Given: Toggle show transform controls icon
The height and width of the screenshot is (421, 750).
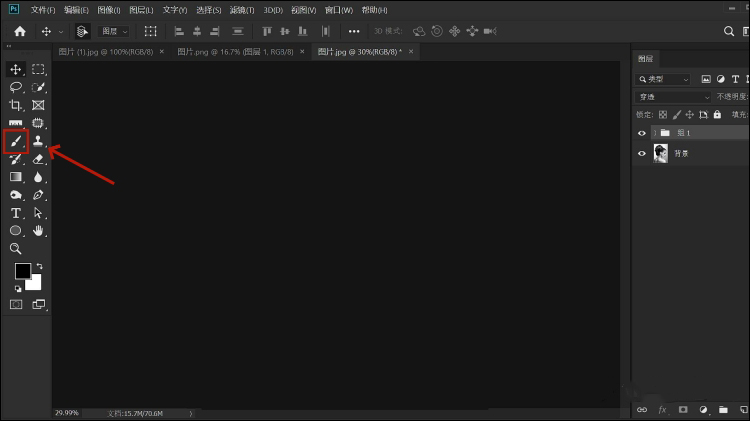Looking at the screenshot, I should click(x=151, y=32).
